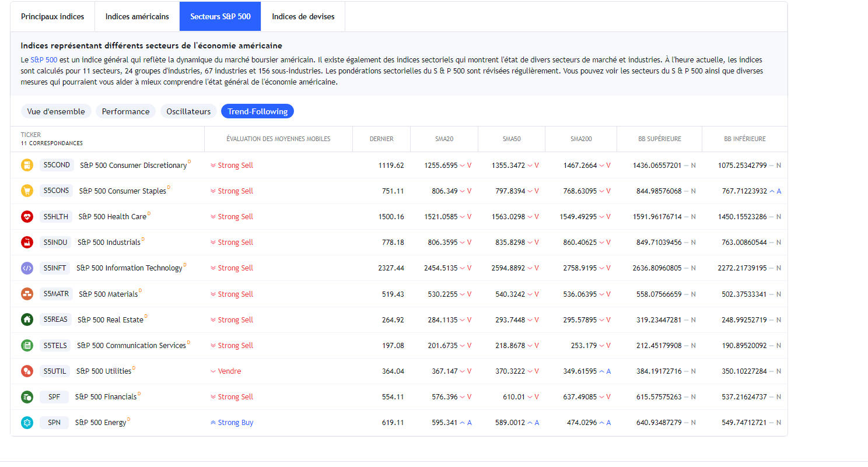
Task: Switch to the Principaux indices tab
Action: coord(52,16)
